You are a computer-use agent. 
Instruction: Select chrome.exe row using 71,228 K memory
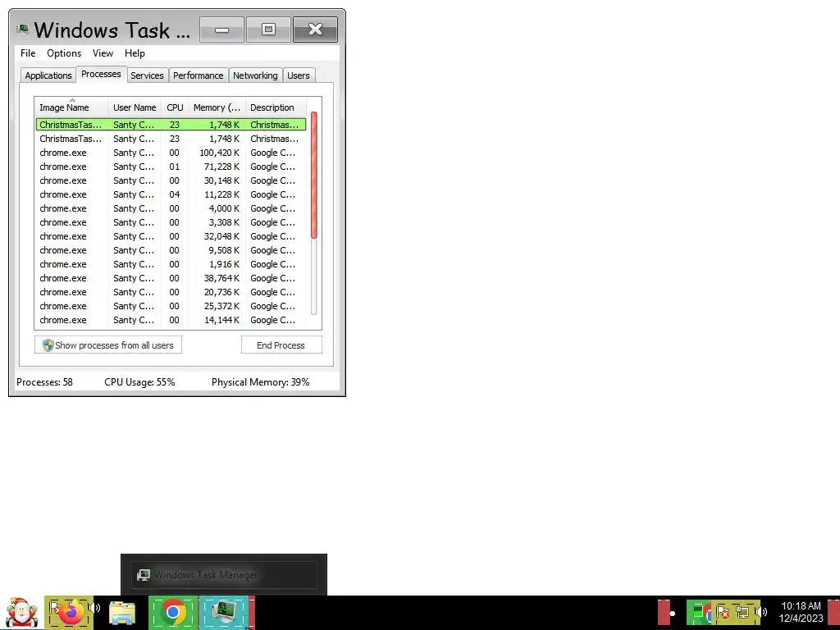[171, 167]
